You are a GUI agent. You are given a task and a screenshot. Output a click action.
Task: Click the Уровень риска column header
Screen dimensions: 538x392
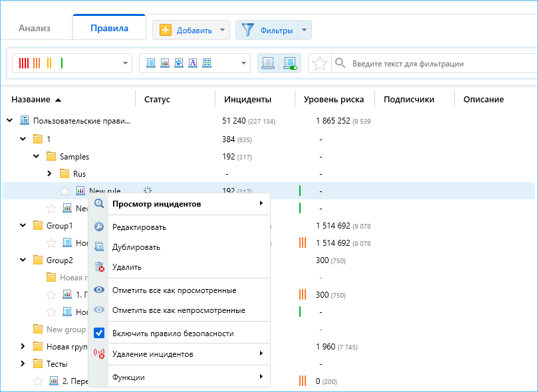[x=334, y=100]
